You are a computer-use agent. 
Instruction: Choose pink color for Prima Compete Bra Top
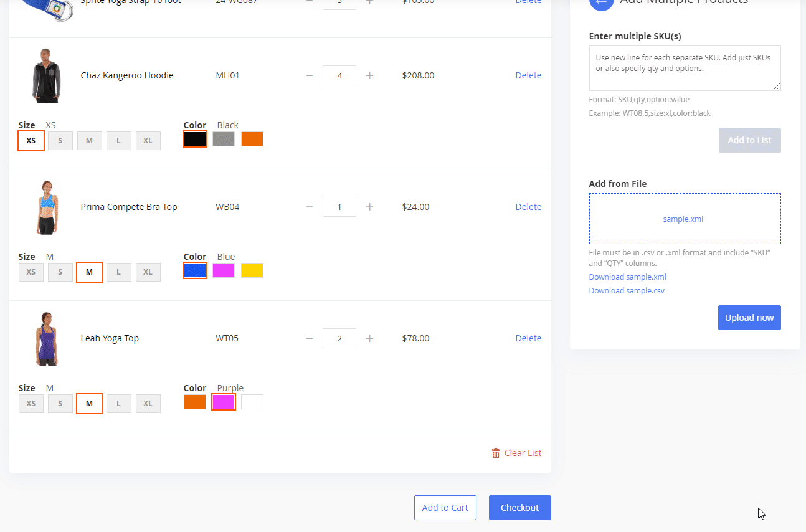[x=224, y=270]
